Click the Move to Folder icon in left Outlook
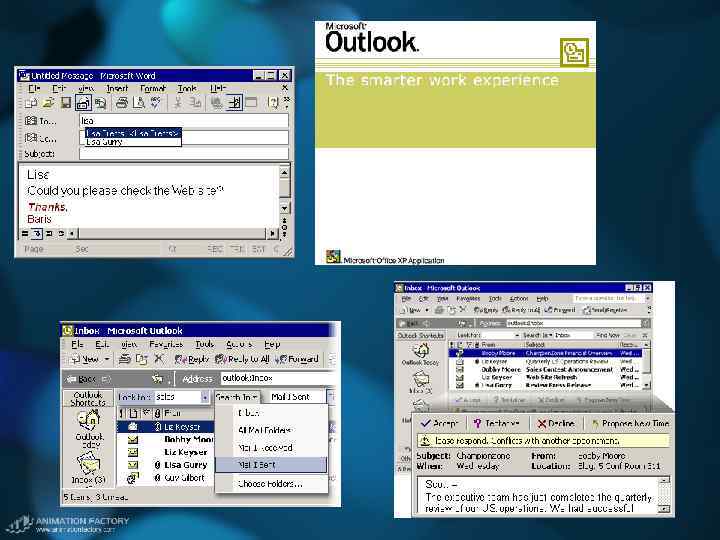720x540 pixels. click(x=141, y=360)
